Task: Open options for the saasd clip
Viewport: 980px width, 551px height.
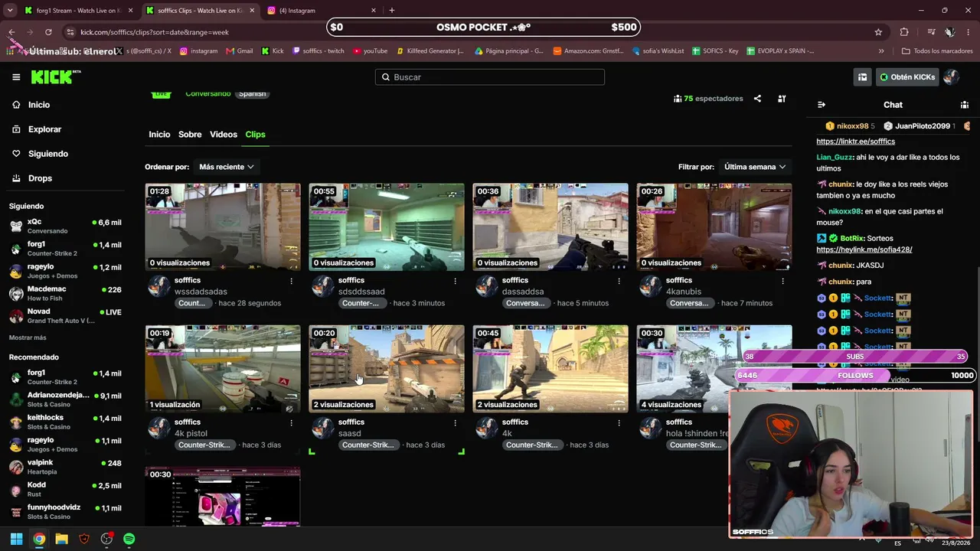Action: 455,422
